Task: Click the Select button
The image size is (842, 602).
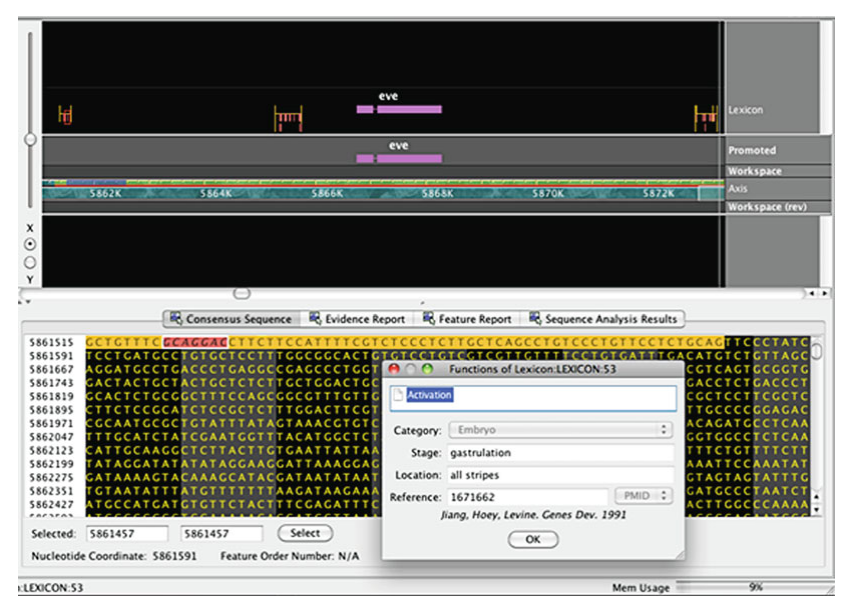Action: tap(305, 533)
